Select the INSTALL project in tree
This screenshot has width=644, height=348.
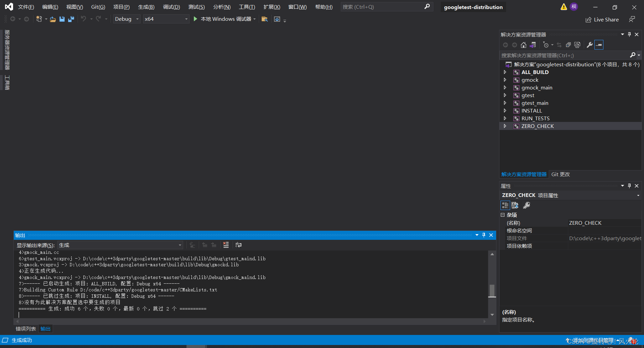(x=531, y=111)
